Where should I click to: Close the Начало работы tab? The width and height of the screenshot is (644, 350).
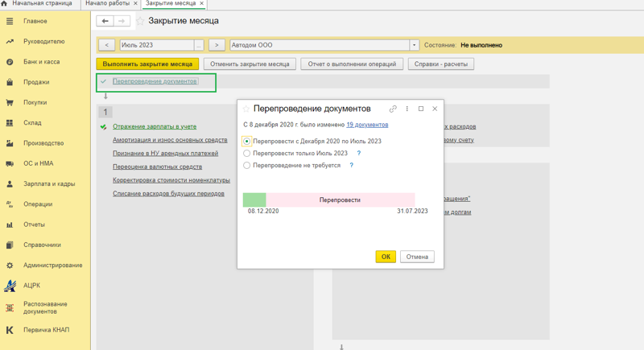(135, 3)
